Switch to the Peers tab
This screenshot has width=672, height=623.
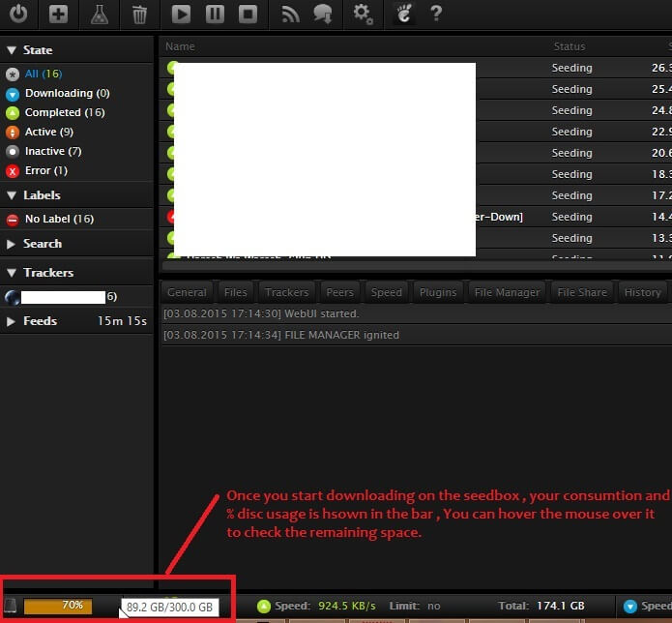pos(339,292)
